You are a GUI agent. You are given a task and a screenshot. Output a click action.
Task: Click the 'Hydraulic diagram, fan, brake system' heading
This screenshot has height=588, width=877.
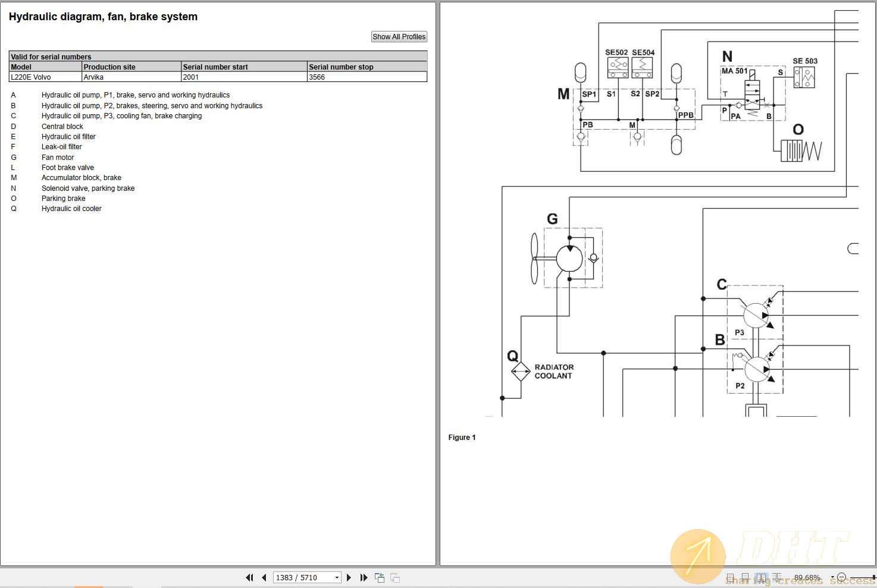pos(103,17)
